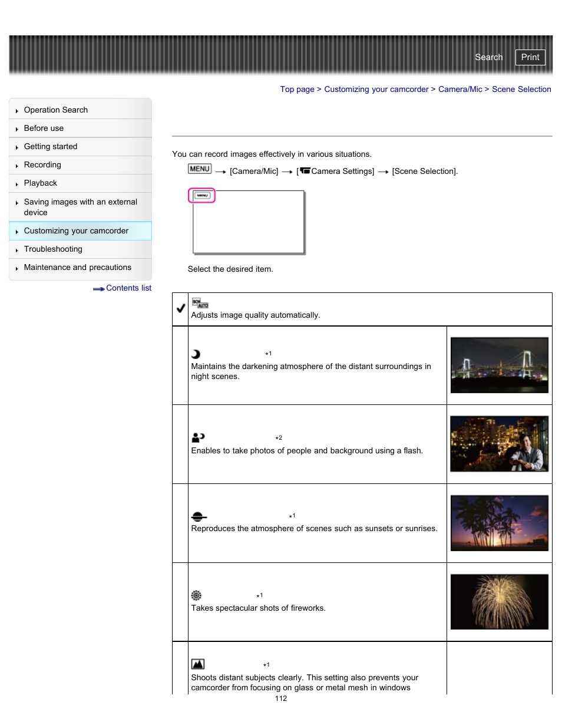This screenshot has height=728, width=562.
Task: Open the Troubleshooting section
Action: pyautogui.click(x=53, y=249)
